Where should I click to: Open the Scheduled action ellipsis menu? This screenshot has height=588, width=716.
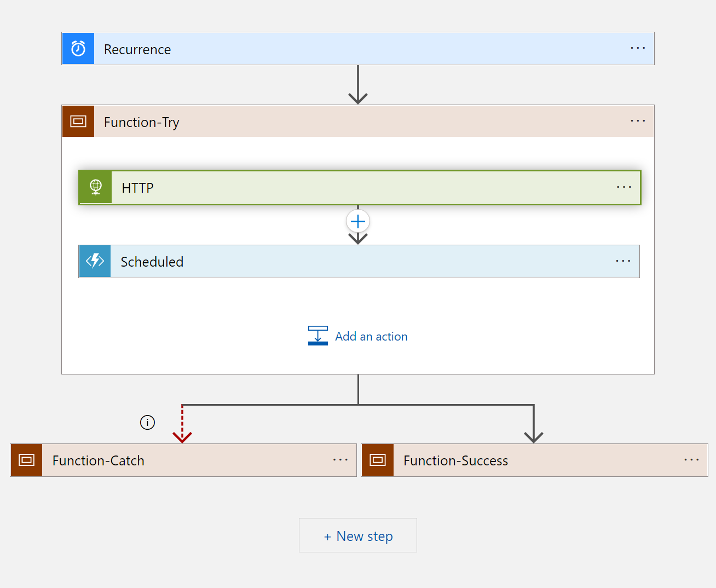[x=623, y=261]
